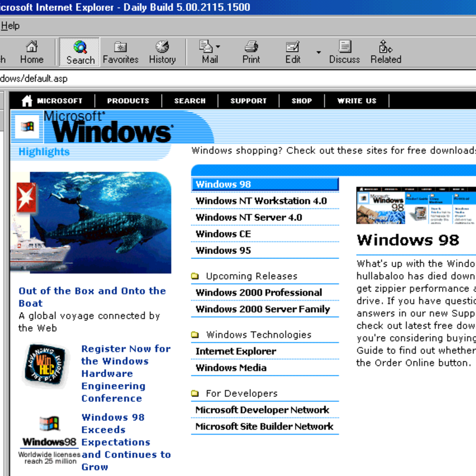This screenshot has height=476, width=476.
Task: Expand the Mail dropdown arrow
Action: pyautogui.click(x=218, y=47)
